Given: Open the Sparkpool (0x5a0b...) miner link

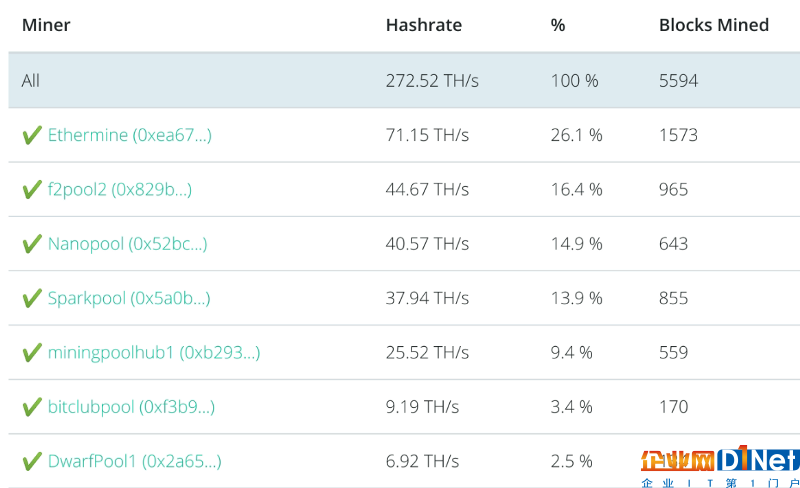Looking at the screenshot, I should [x=129, y=299].
